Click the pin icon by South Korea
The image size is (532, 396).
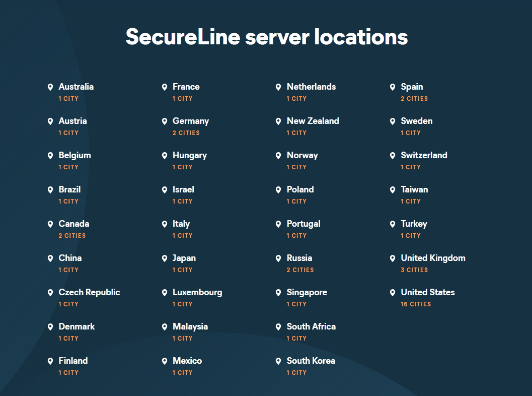[x=278, y=361]
